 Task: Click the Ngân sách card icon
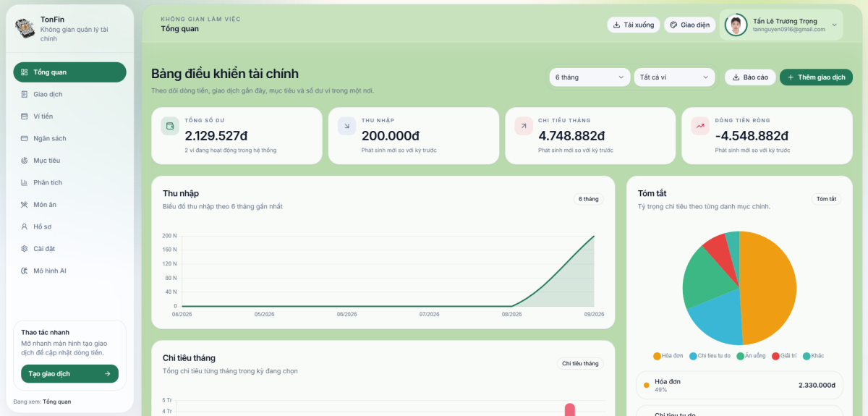24,138
